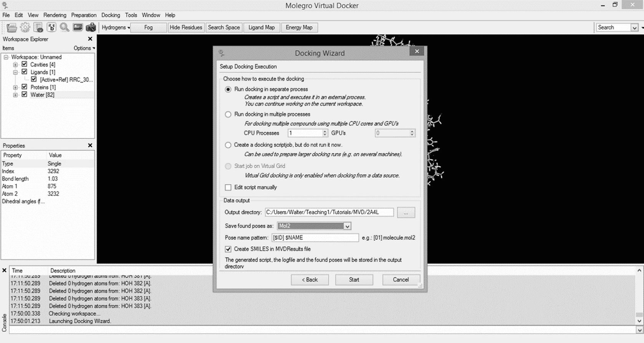Start the docking run

[x=354, y=280]
